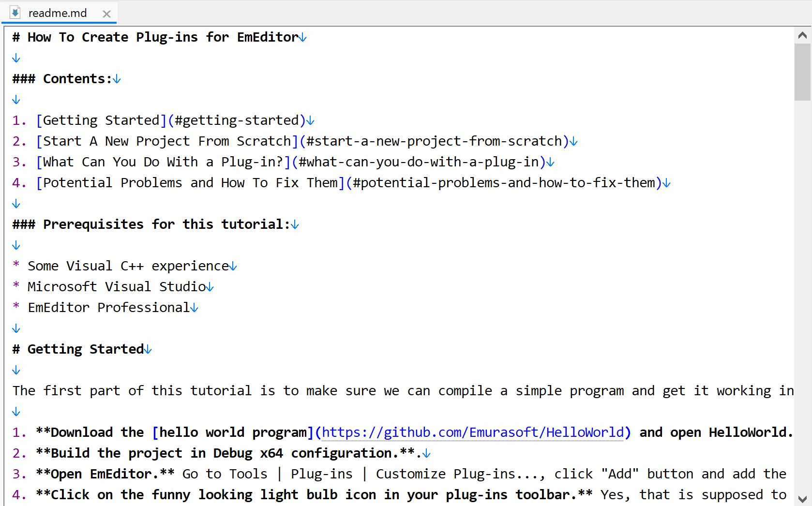Click the '**Open EmEditor.**' step text
This screenshot has height=506, width=812.
[x=105, y=474]
